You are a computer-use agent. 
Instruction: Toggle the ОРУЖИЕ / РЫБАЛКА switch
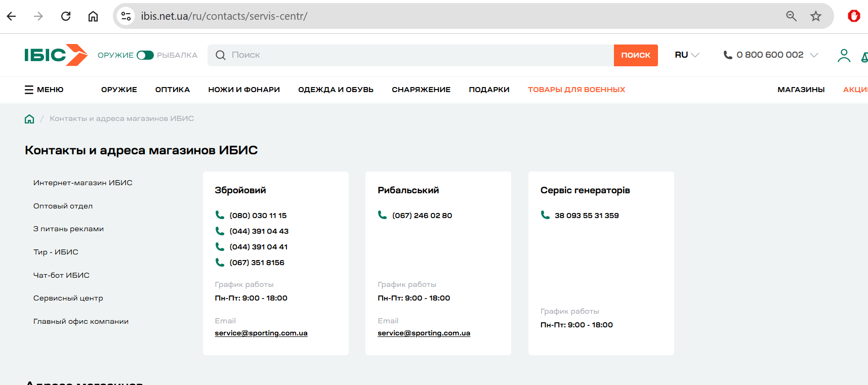[145, 55]
